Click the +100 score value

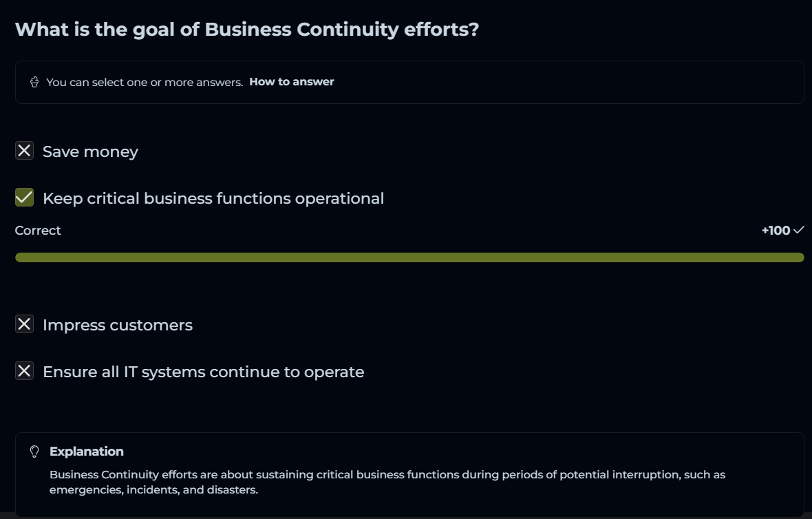pos(776,231)
